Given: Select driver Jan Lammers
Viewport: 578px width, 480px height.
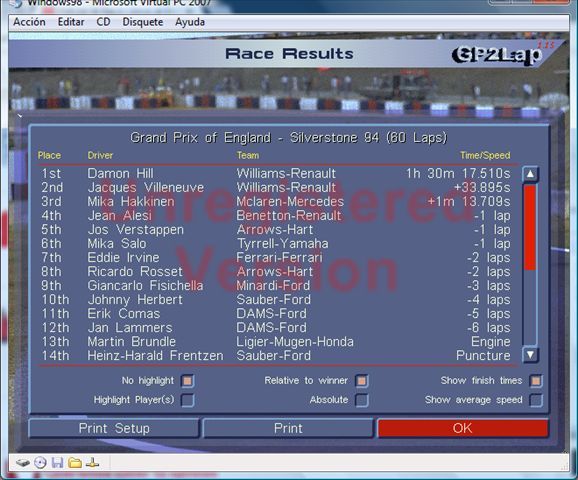Looking at the screenshot, I should pos(130,327).
